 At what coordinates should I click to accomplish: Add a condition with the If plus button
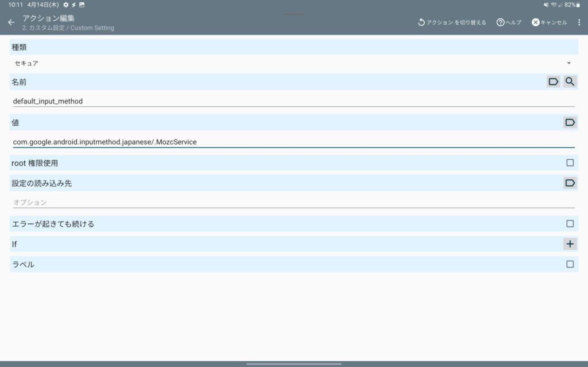570,244
